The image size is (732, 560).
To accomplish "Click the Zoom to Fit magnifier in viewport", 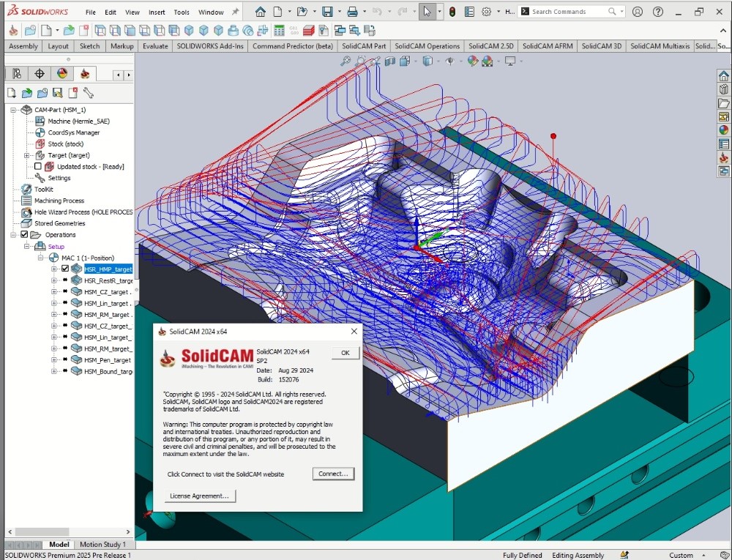I will coord(346,61).
